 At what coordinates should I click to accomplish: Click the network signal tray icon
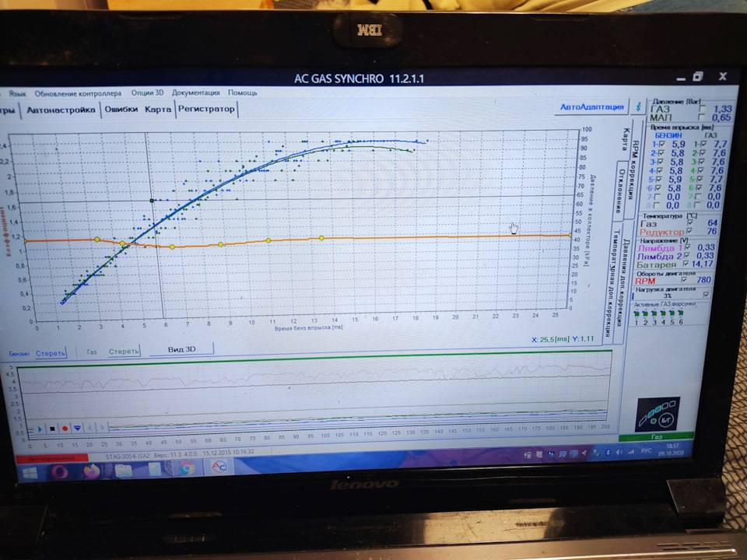click(630, 451)
